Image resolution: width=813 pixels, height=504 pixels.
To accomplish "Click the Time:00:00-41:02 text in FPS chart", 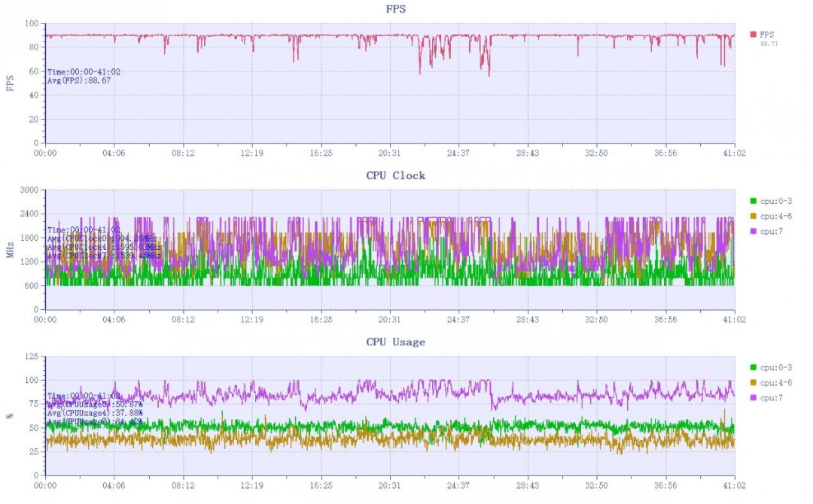I will click(x=84, y=72).
